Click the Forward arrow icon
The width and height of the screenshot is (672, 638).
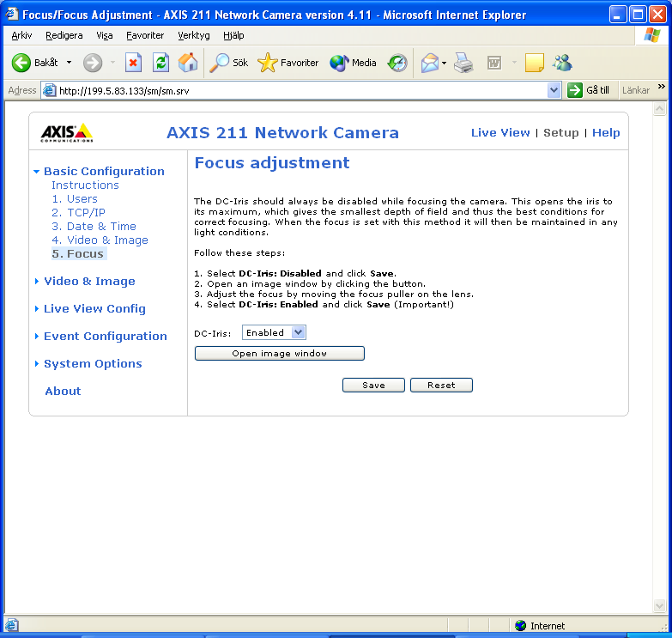tap(93, 63)
